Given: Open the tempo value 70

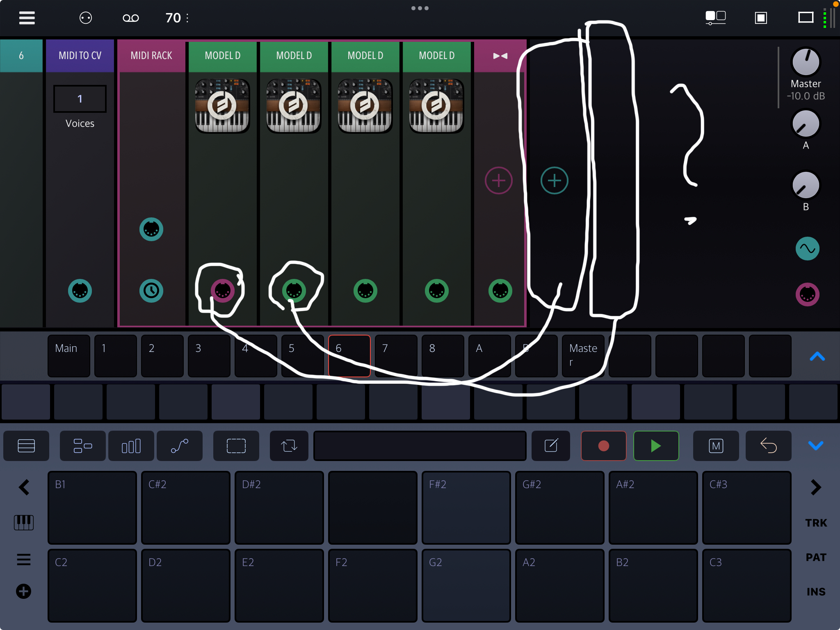Looking at the screenshot, I should 173,18.
